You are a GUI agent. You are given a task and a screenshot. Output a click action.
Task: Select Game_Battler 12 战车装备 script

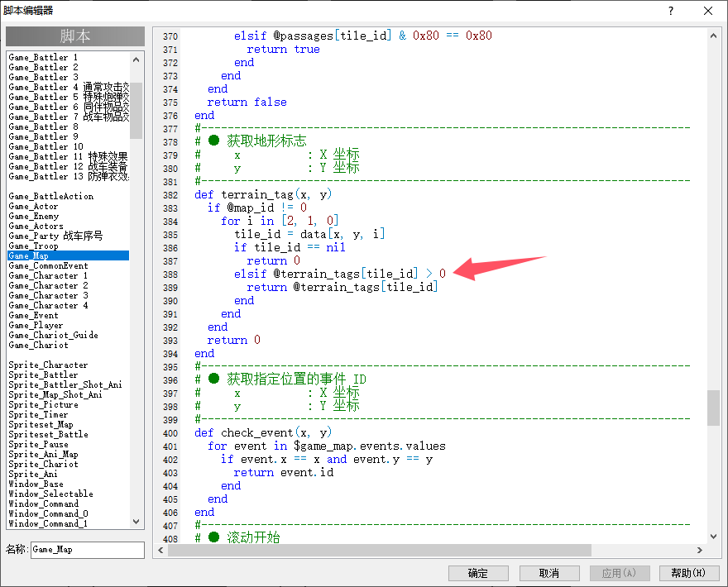[x=68, y=166]
